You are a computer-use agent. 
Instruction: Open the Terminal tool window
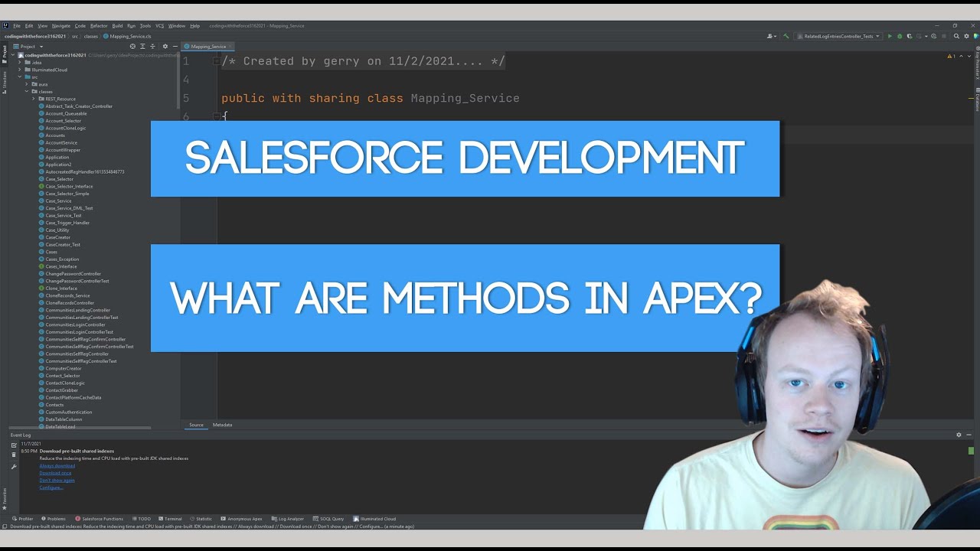pos(170,519)
